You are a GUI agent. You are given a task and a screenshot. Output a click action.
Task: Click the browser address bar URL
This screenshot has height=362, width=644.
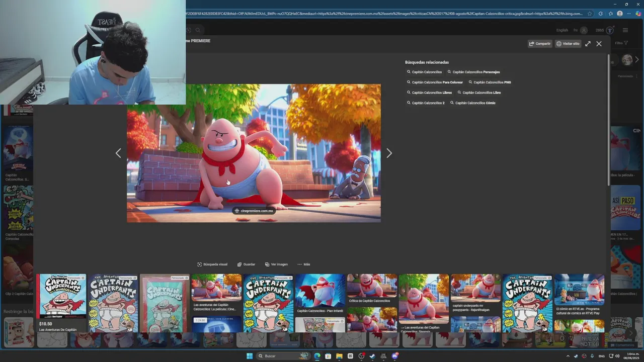384,14
